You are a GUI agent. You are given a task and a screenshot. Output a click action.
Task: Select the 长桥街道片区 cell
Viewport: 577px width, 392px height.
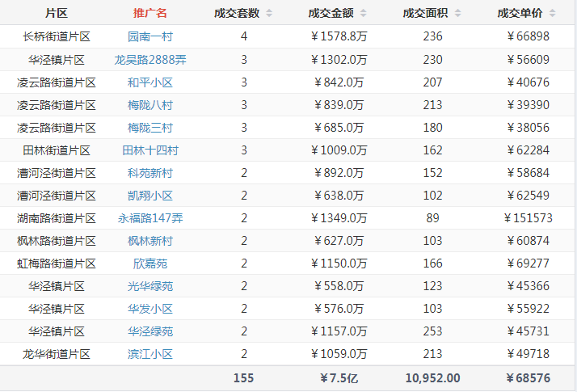pos(57,36)
